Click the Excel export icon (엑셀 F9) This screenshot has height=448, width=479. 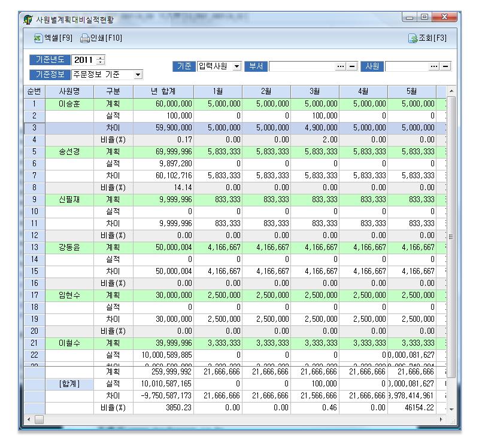pyautogui.click(x=39, y=38)
